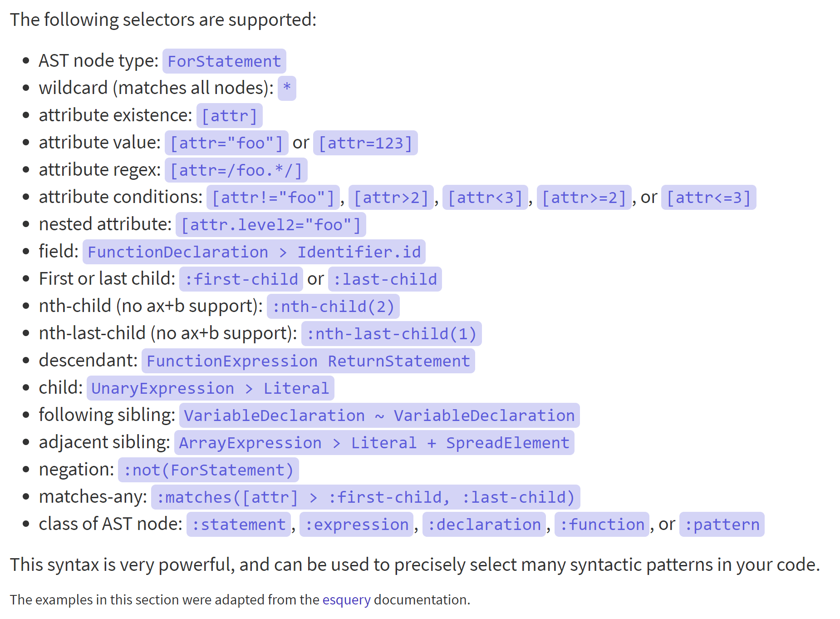This screenshot has height=619, width=840.
Task: Click the [attr.level2="foo"] nested snippet
Action: (x=270, y=225)
